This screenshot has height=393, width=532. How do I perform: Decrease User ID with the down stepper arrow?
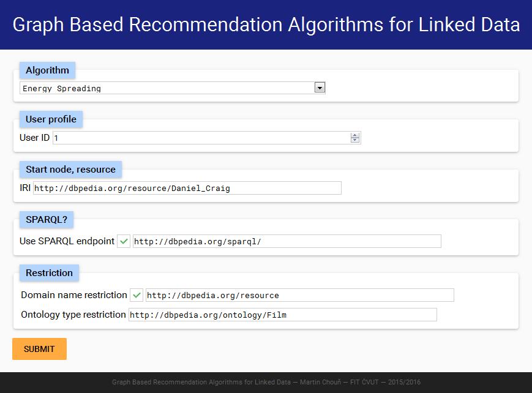pyautogui.click(x=355, y=140)
